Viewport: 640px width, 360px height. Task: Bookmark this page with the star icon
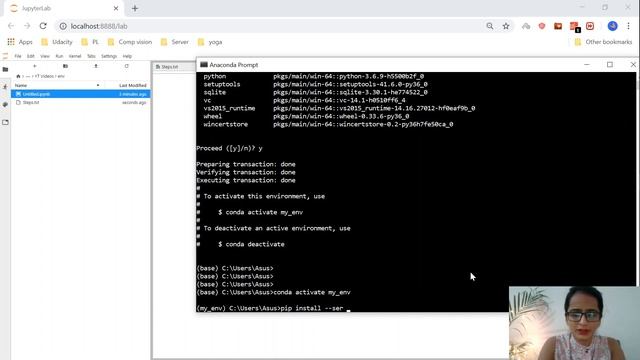point(506,26)
